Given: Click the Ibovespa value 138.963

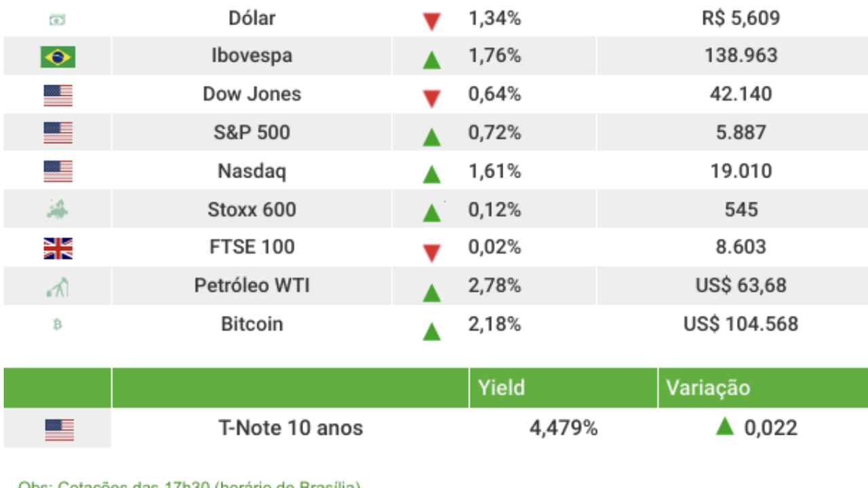Looking at the screenshot, I should (741, 56).
